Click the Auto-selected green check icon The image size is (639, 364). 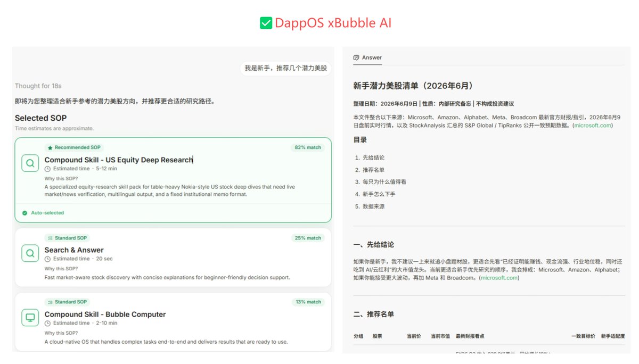click(x=24, y=213)
